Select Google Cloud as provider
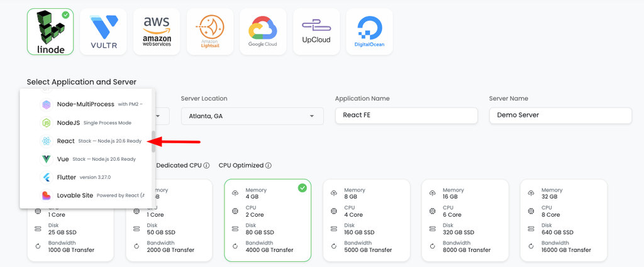 point(264,31)
